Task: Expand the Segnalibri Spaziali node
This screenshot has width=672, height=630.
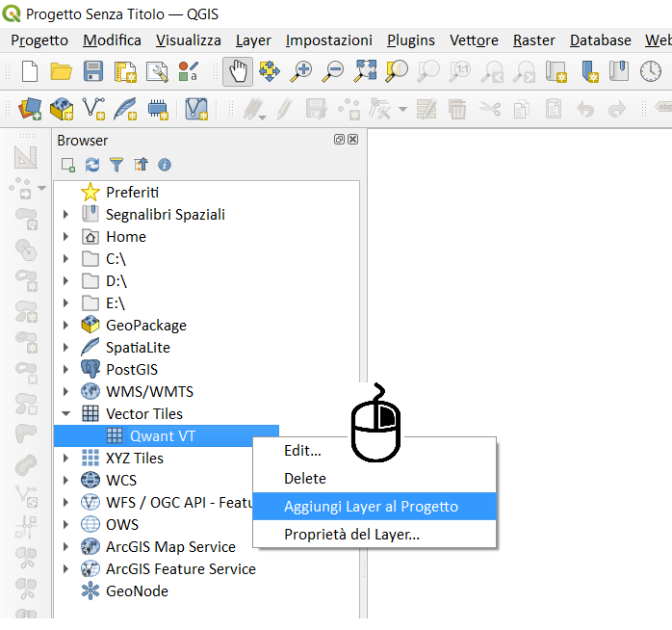Action: pos(65,215)
